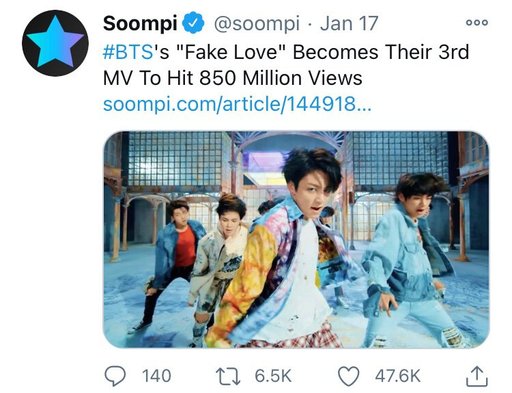
Task: Open Soompi's star profile avatar
Action: pos(55,43)
